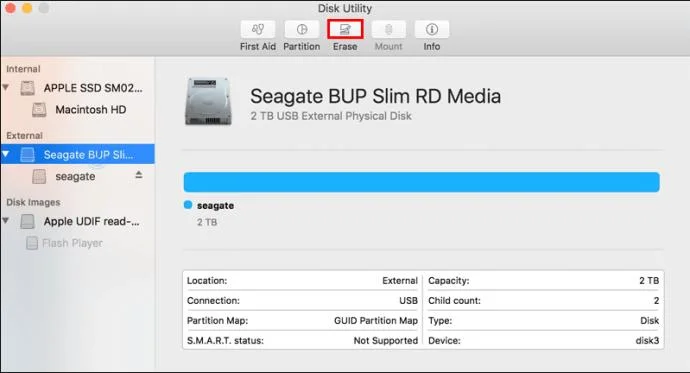Click the Type value Disk
Screen dimensions: 690x373
[650, 321]
